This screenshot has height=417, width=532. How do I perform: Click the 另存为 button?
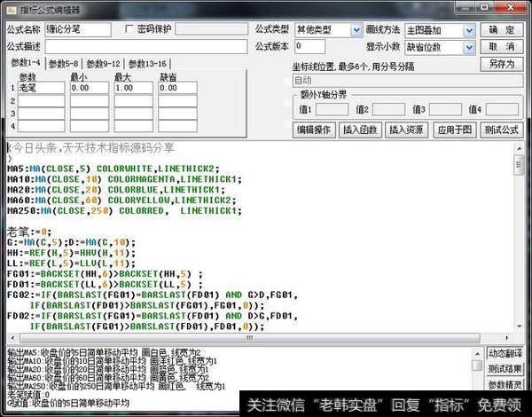click(x=502, y=64)
